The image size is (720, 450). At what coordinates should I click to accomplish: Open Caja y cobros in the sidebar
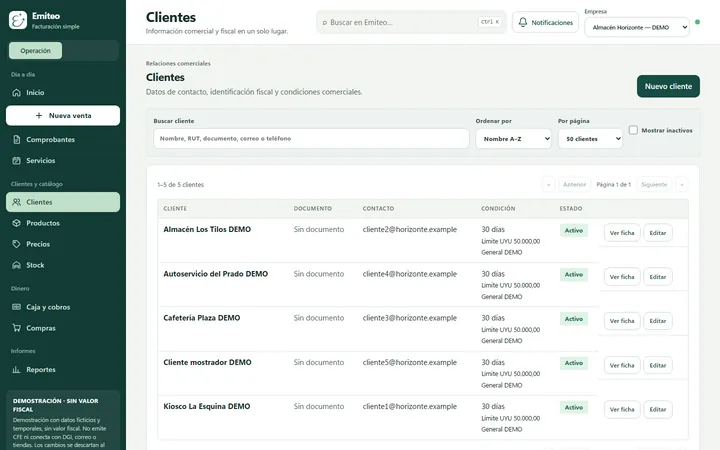pos(63,307)
